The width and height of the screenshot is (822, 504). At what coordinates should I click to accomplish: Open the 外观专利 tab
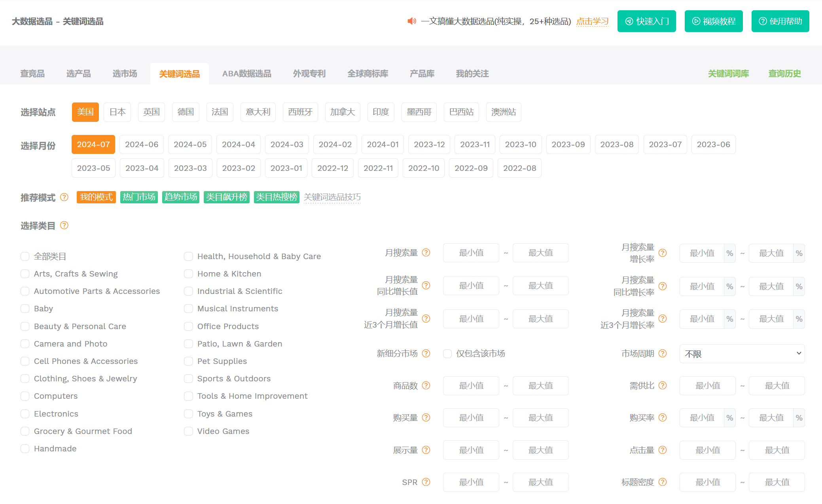309,74
